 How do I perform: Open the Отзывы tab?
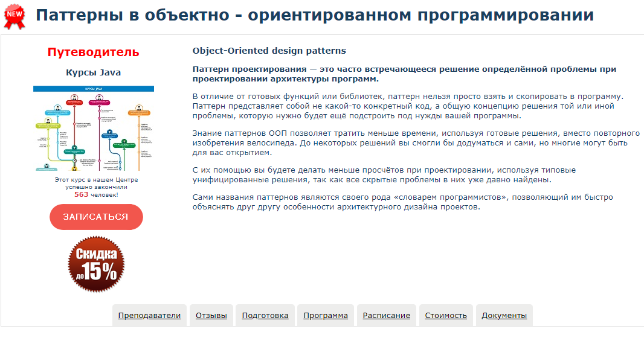212,315
